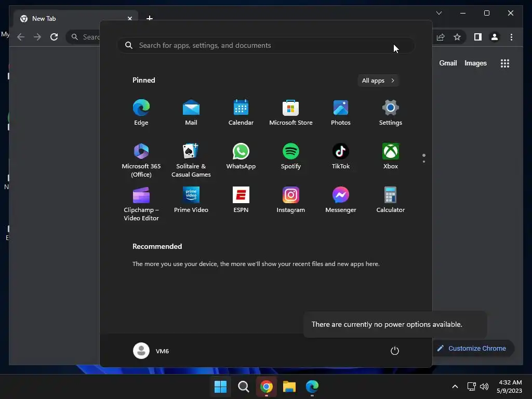Open Spotify

pyautogui.click(x=291, y=156)
